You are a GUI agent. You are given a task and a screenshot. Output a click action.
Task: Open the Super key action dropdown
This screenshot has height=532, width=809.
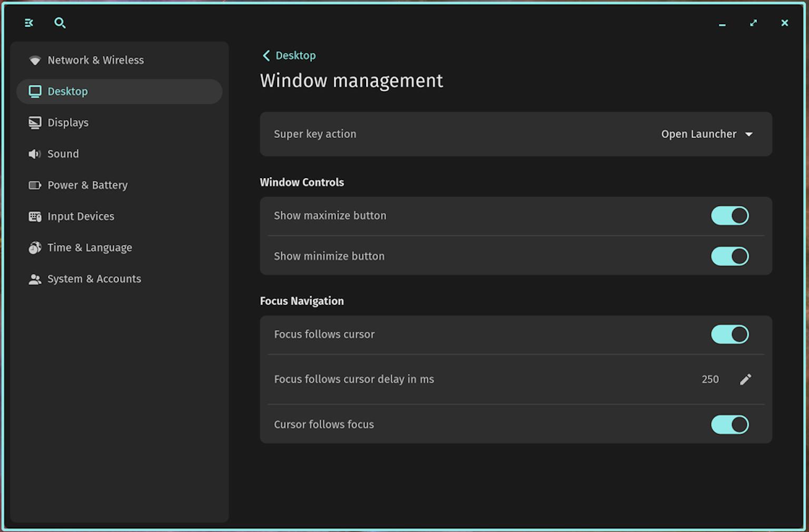pyautogui.click(x=707, y=134)
